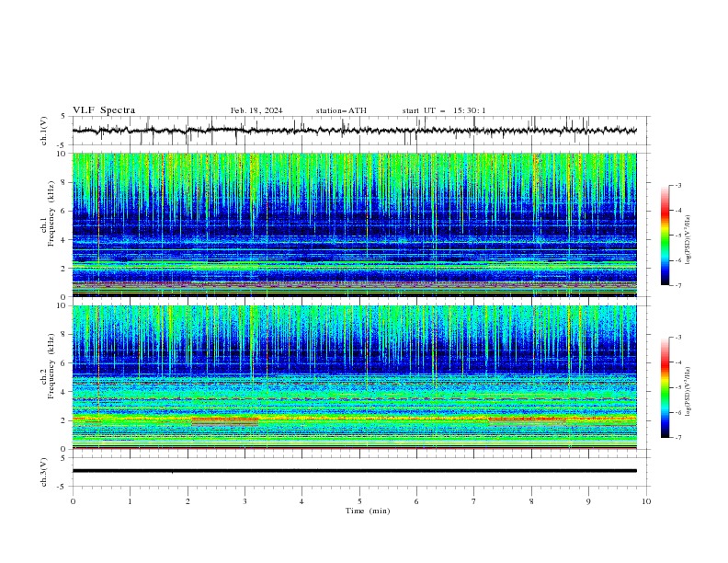This screenshot has height=563, width=728.
Task: Click inside the ch.2 spectrogram panel
Action: [354, 377]
